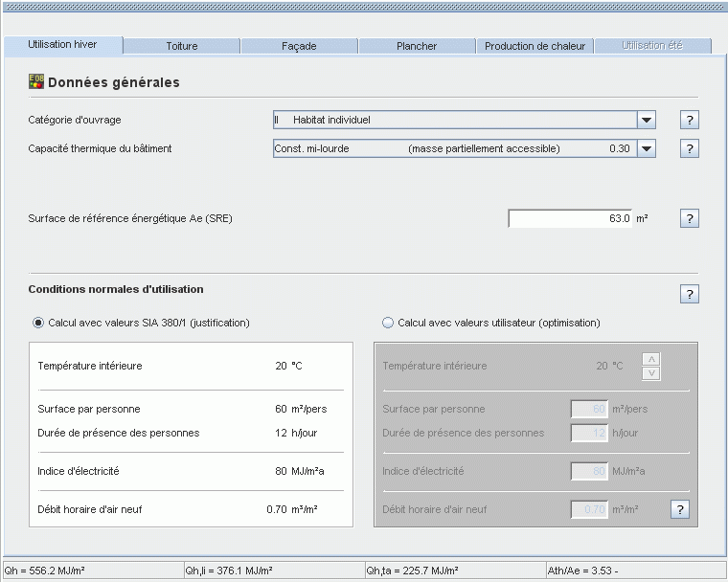The height and width of the screenshot is (582, 728).
Task: Open the Production de chaleur tab
Action: [535, 46]
